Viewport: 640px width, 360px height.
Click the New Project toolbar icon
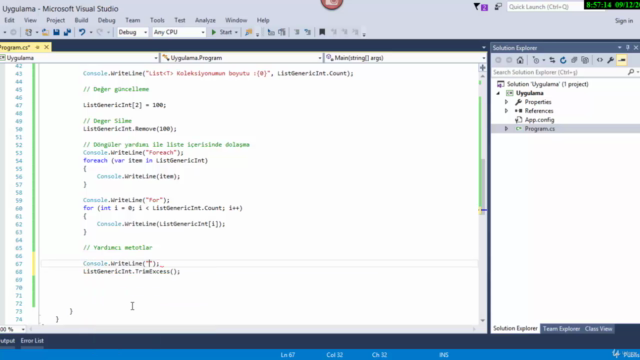pos(29,32)
